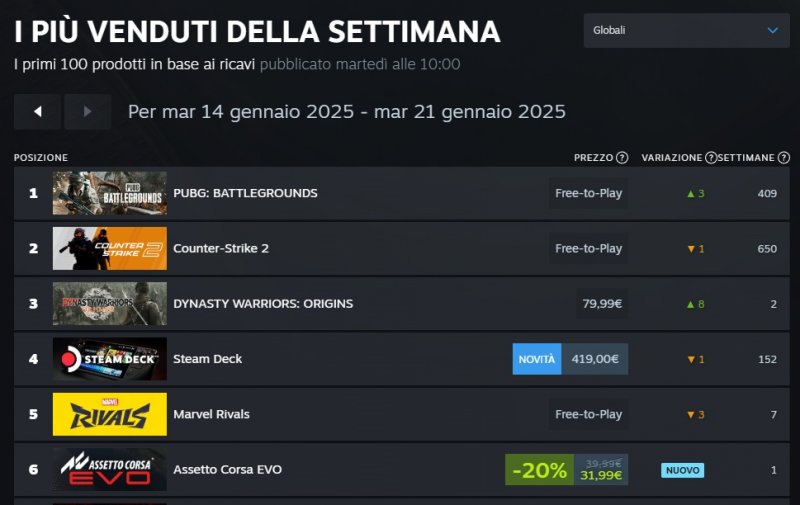Open the Marvel Rivals yellow logo image
The height and width of the screenshot is (505, 800).
(x=110, y=414)
